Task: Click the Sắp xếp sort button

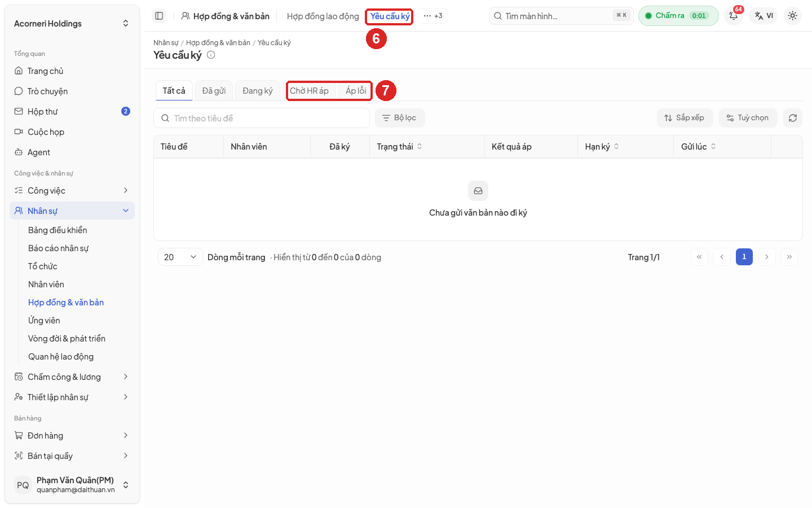Action: [685, 118]
